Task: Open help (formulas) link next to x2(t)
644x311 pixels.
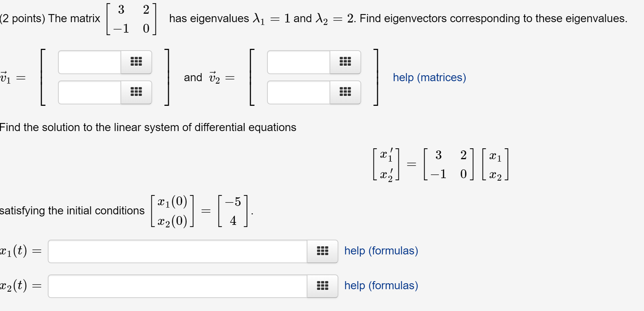Action: [x=381, y=285]
